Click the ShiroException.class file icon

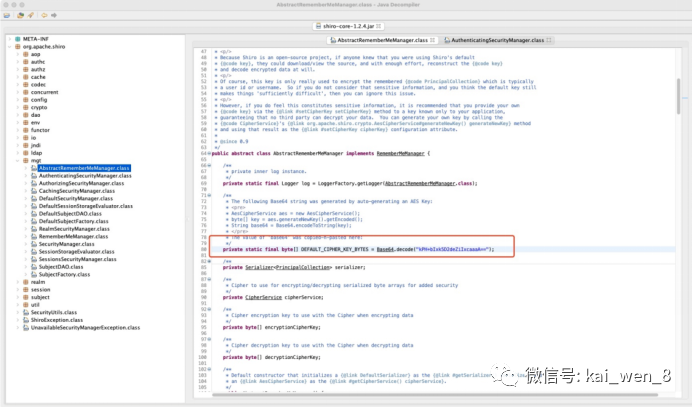[26, 320]
